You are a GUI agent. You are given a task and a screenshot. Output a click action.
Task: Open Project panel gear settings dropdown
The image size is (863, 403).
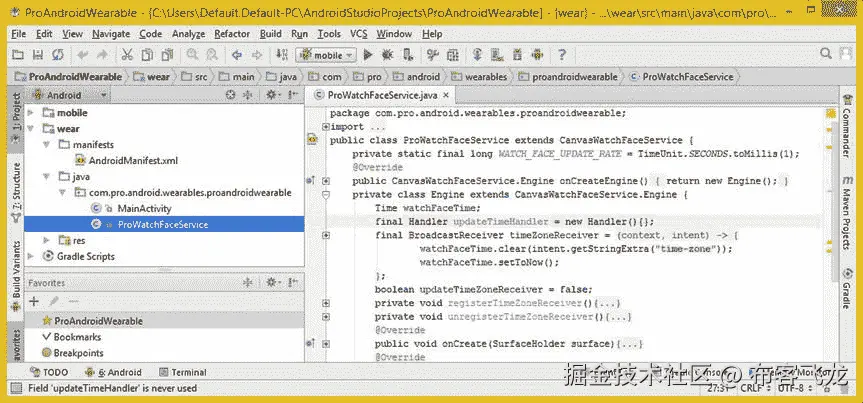click(x=273, y=95)
